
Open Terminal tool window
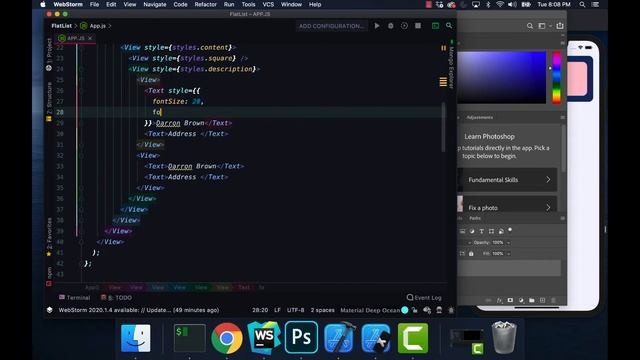(74, 298)
